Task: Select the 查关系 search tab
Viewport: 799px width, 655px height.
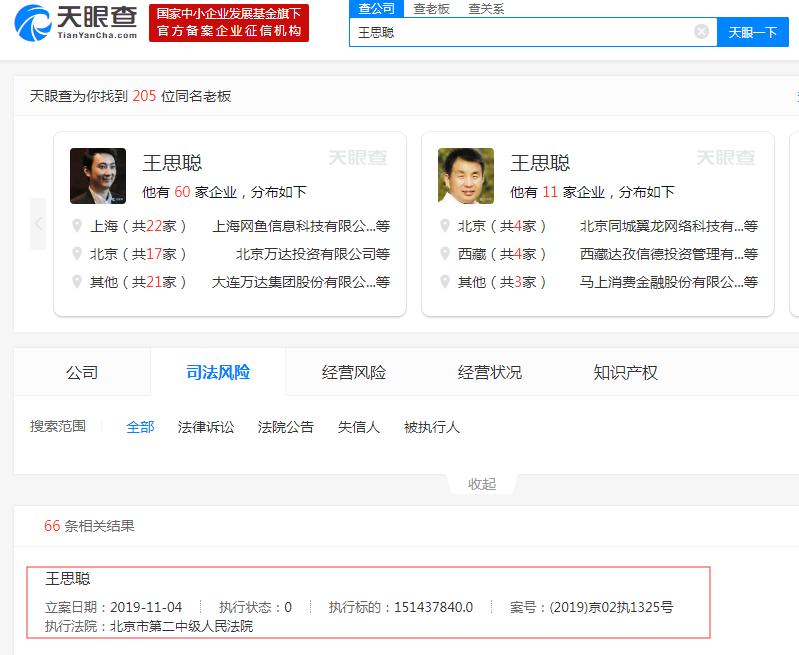Action: 486,9
